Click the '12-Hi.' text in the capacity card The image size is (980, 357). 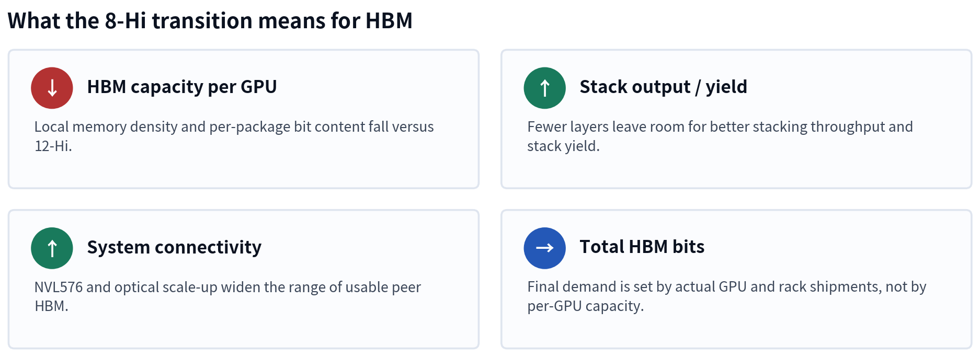[x=53, y=146]
